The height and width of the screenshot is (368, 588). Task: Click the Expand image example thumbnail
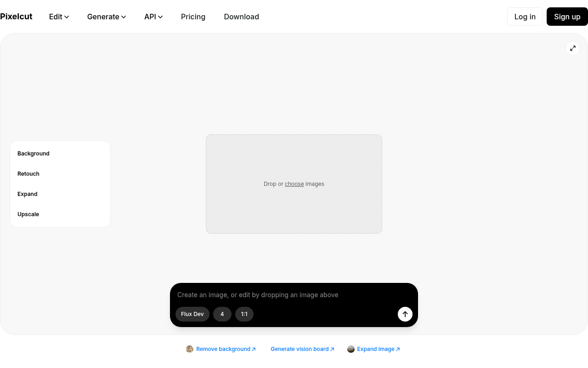(351, 349)
